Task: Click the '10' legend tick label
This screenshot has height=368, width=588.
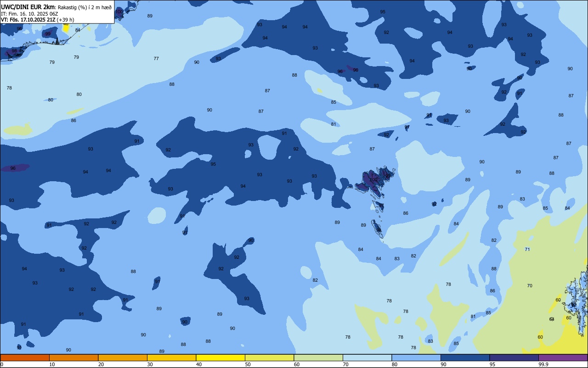Action: [52, 364]
